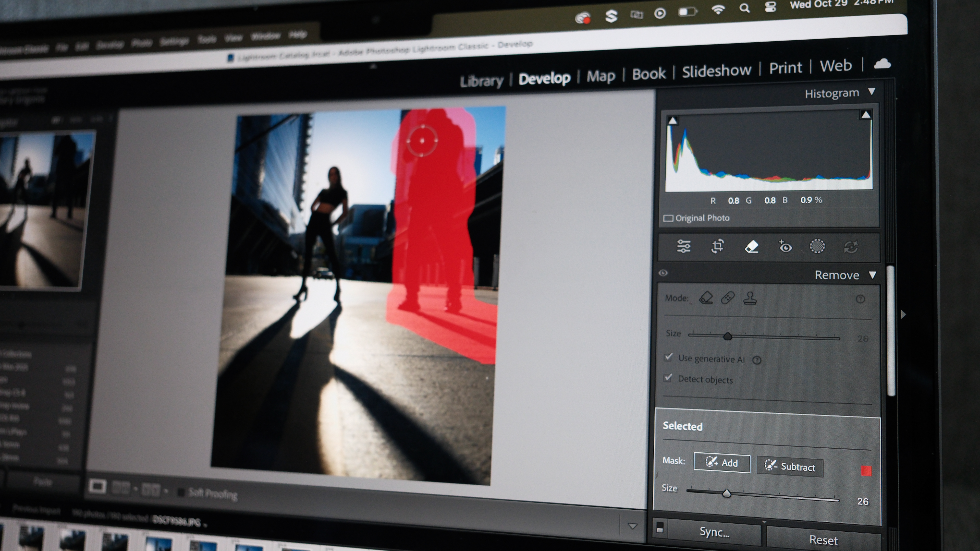This screenshot has width=980, height=551.
Task: Collapse the Histogram panel
Action: (x=872, y=92)
